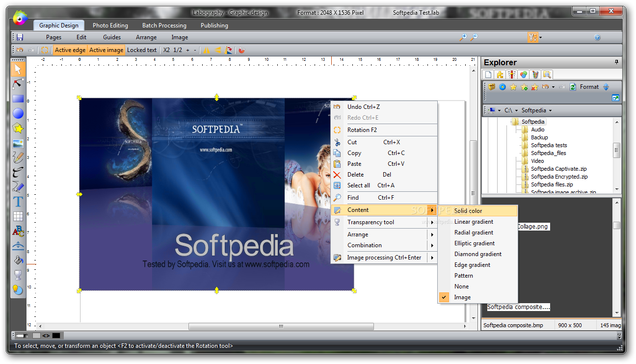Screen dimensions: 636x364
Task: Choose the paint bucket fill tool
Action: tap(18, 260)
